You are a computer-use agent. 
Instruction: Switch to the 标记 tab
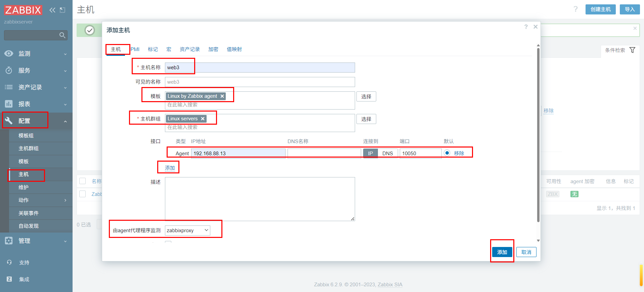153,49
